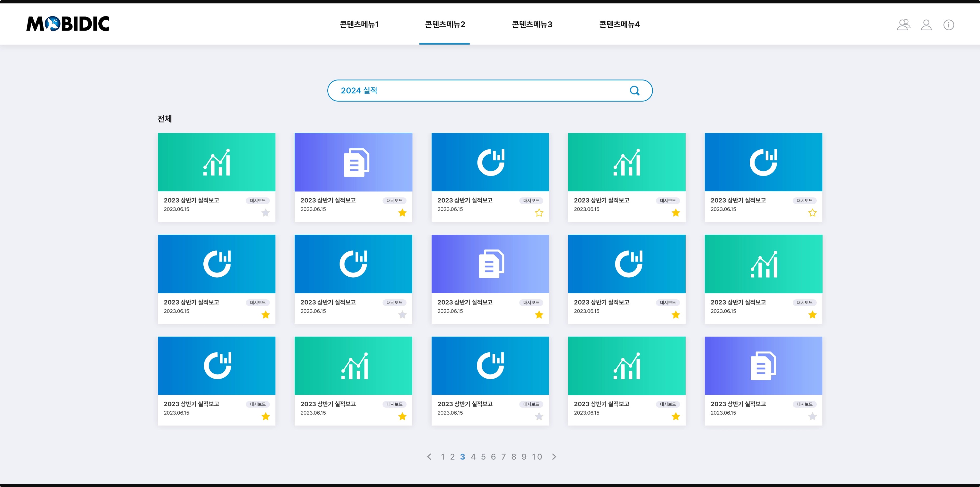Image resolution: width=980 pixels, height=487 pixels.
Task: Open document thumbnail in first row second card
Action: 353,162
